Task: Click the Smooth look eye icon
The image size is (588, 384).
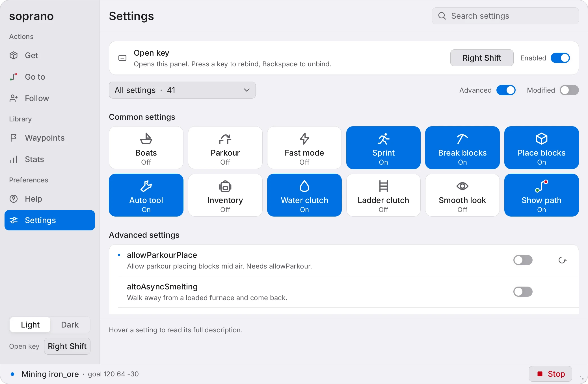Action: pyautogui.click(x=462, y=186)
